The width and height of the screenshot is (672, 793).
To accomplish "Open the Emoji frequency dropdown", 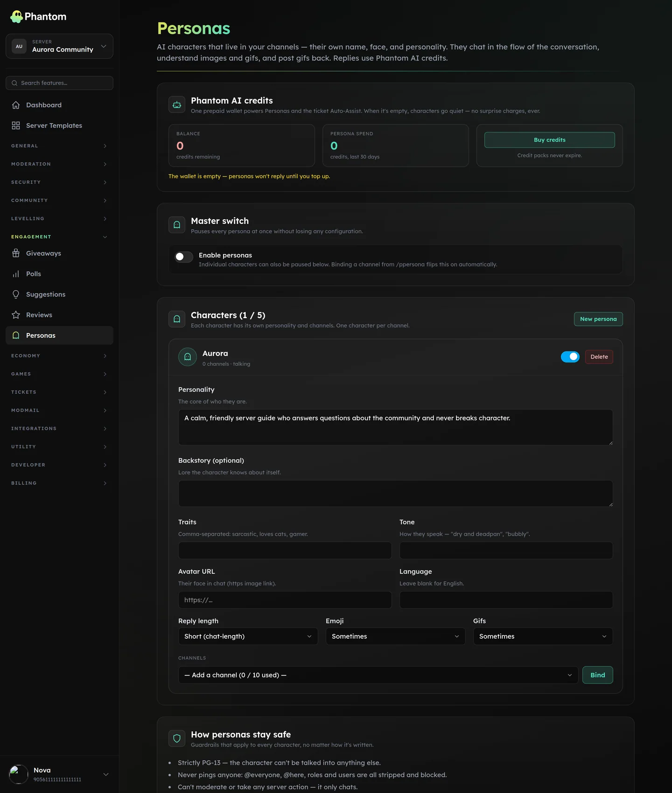I will tap(395, 636).
